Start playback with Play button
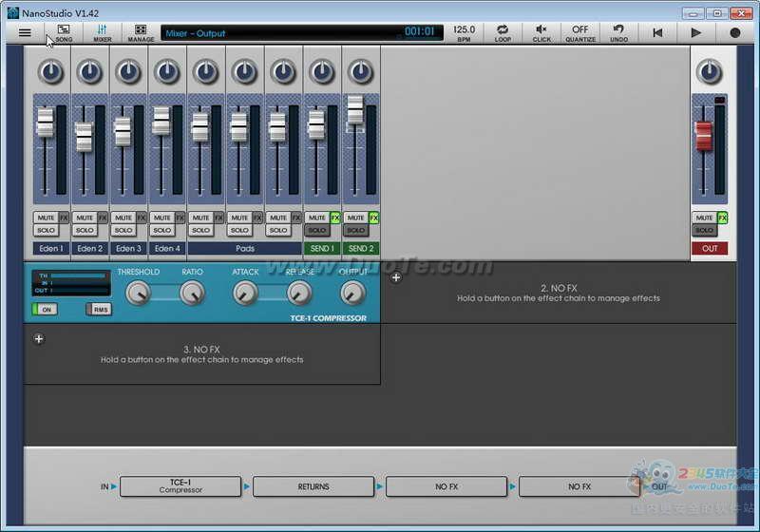 (x=696, y=32)
